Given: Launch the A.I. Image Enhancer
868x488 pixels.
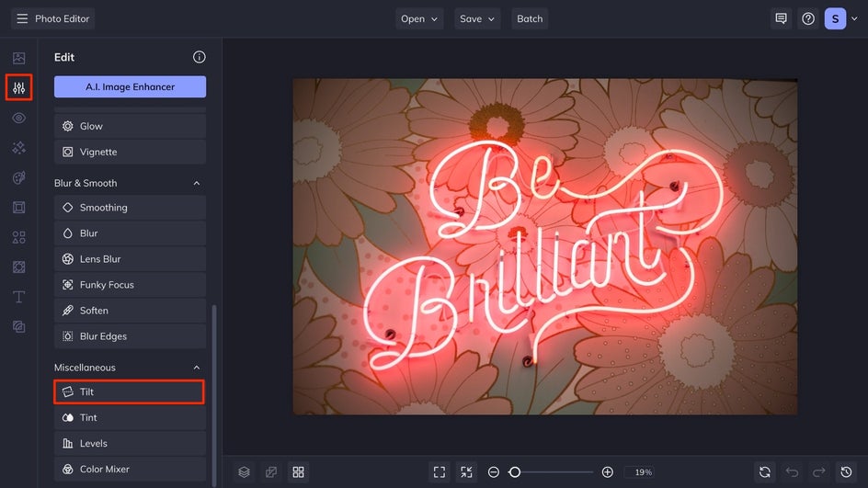Looking at the screenshot, I should click(130, 87).
